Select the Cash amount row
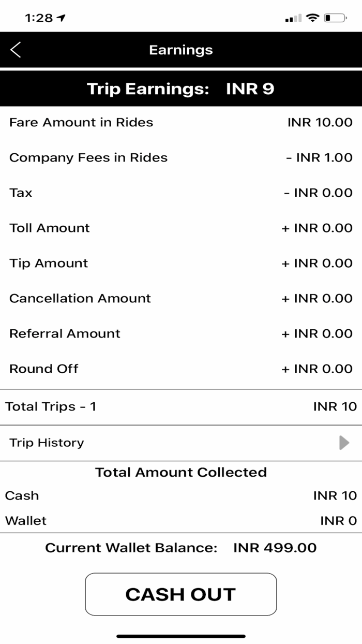Viewport: 362px width, 644px height. coord(181,495)
